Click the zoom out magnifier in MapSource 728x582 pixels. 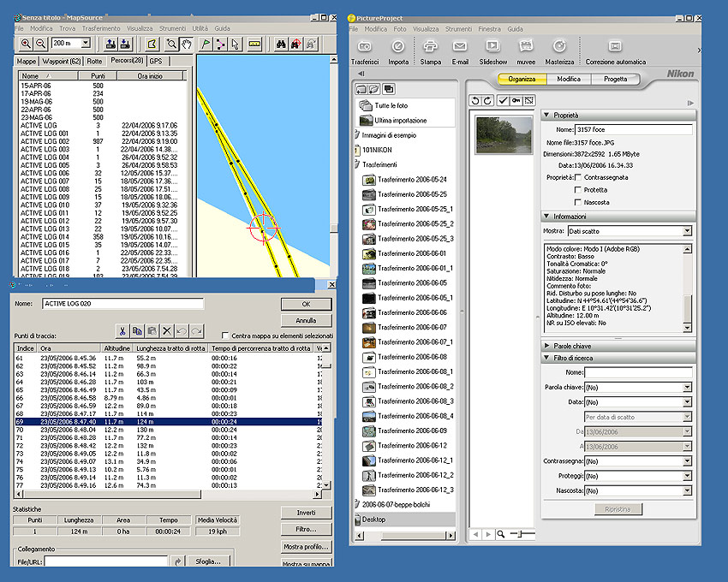(x=41, y=45)
